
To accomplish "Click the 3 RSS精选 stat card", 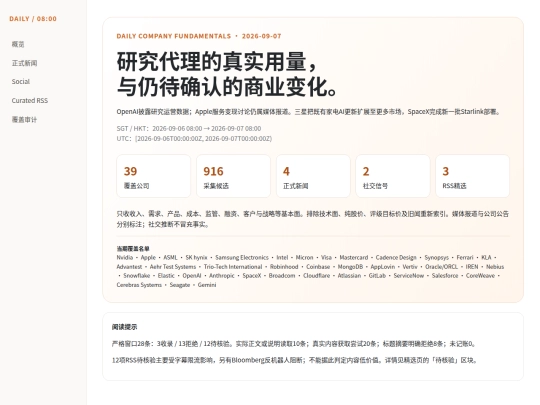I will (x=472, y=176).
